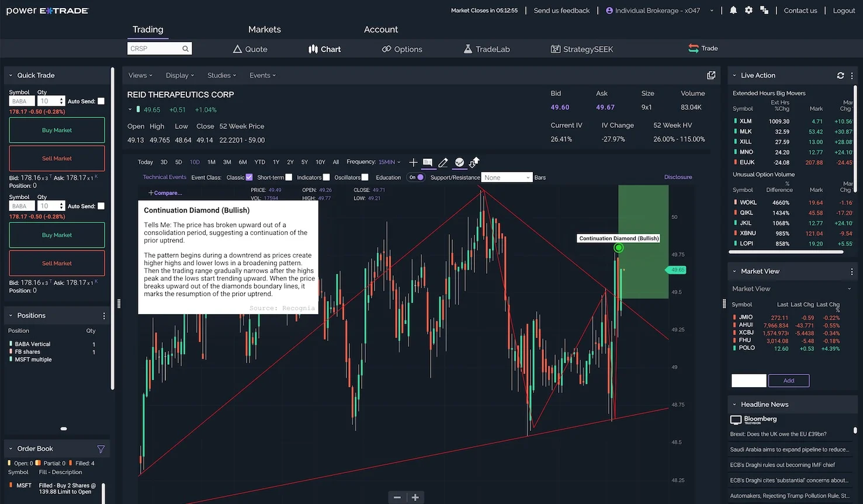
Task: Switch to the Account tab
Action: pos(381,29)
